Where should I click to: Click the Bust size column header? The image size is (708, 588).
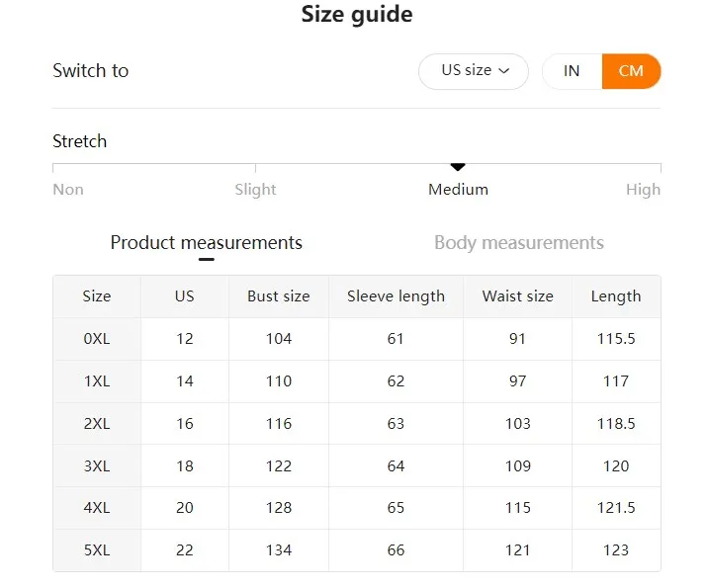279,296
